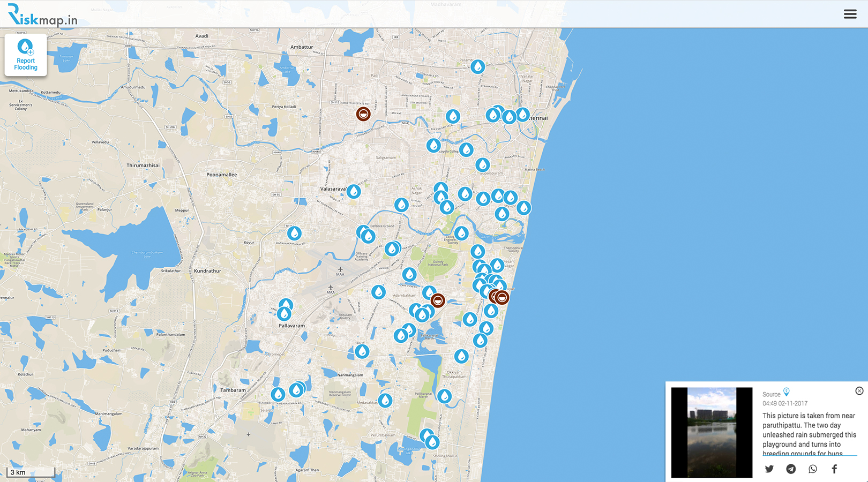Share report on Facebook
This screenshot has width=868, height=482.
834,469
